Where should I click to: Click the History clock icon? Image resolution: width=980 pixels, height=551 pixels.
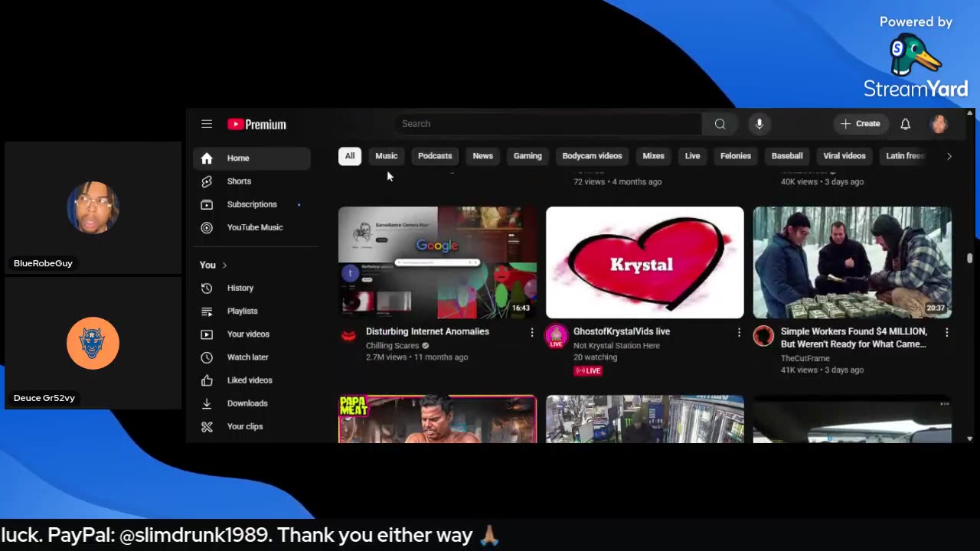click(207, 288)
